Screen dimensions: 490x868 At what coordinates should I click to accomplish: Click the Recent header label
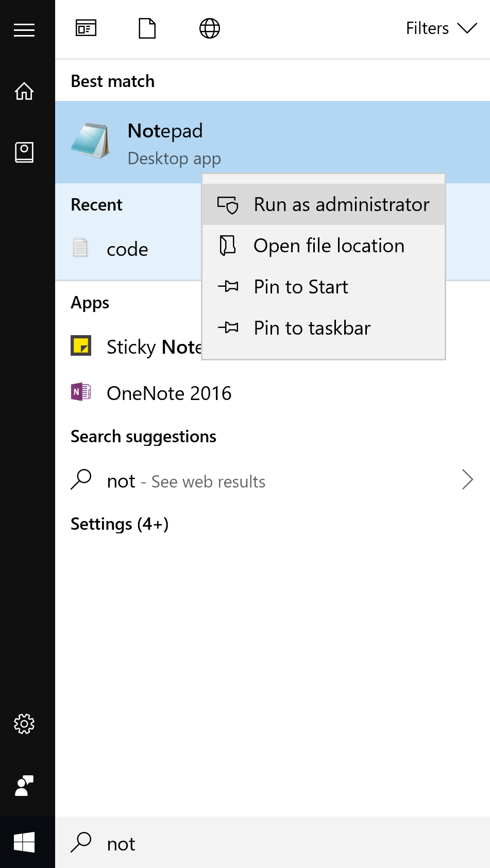tap(96, 205)
